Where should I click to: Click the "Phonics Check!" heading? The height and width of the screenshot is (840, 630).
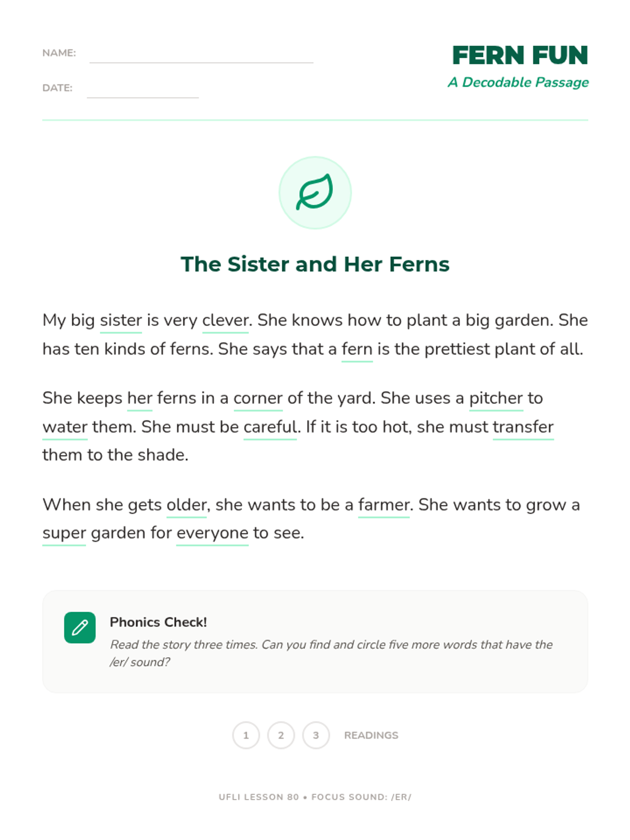coord(158,622)
